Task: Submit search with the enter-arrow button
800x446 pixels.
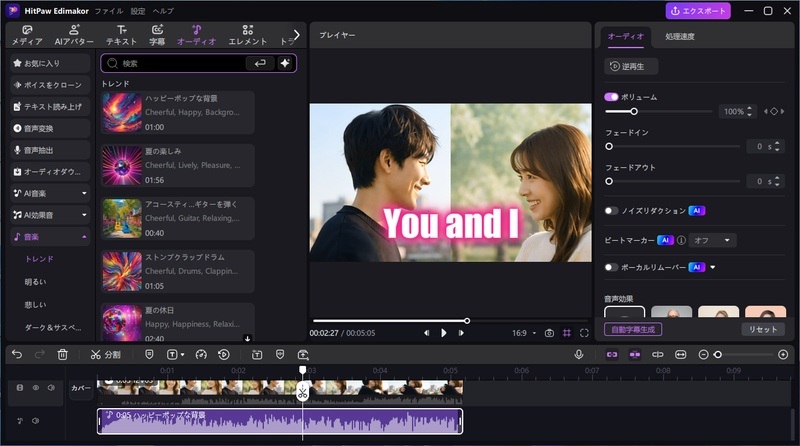Action: click(260, 63)
